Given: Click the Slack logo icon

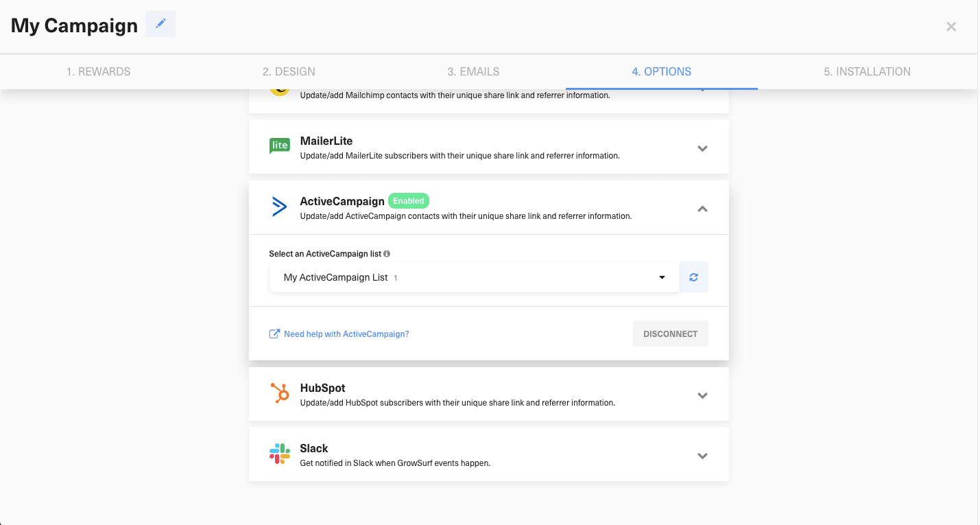Looking at the screenshot, I should tap(279, 454).
